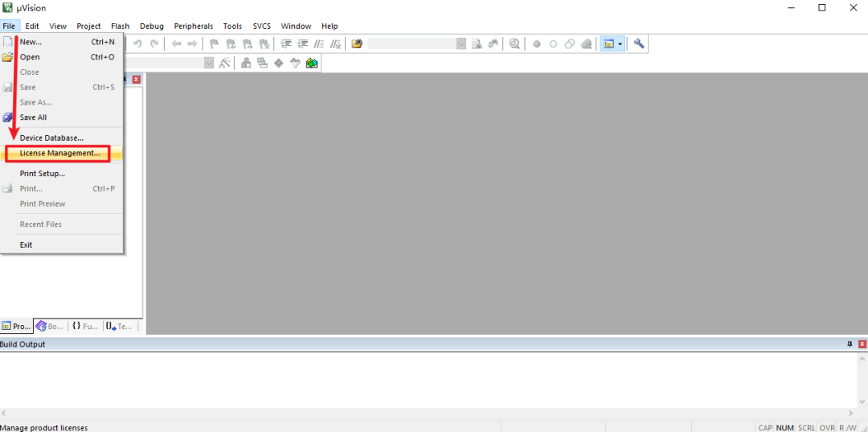Click the Find document icon
Viewport: 868px width, 432px height.
pyautogui.click(x=477, y=43)
